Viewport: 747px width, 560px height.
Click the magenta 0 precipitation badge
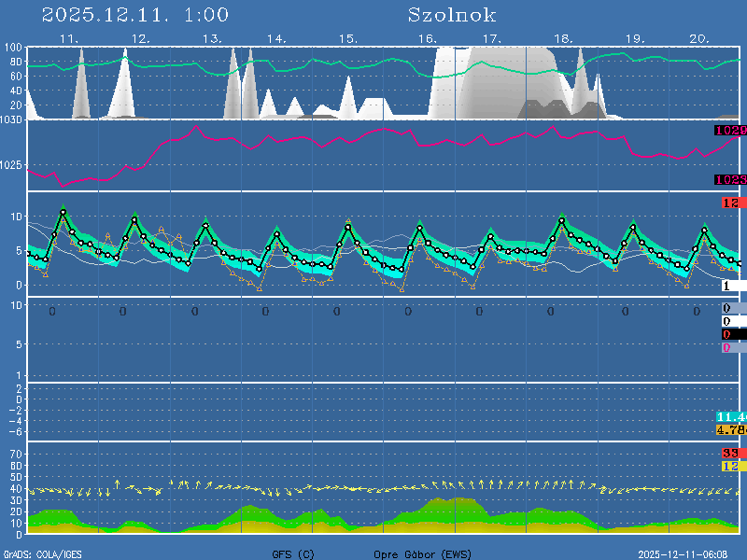[727, 347]
